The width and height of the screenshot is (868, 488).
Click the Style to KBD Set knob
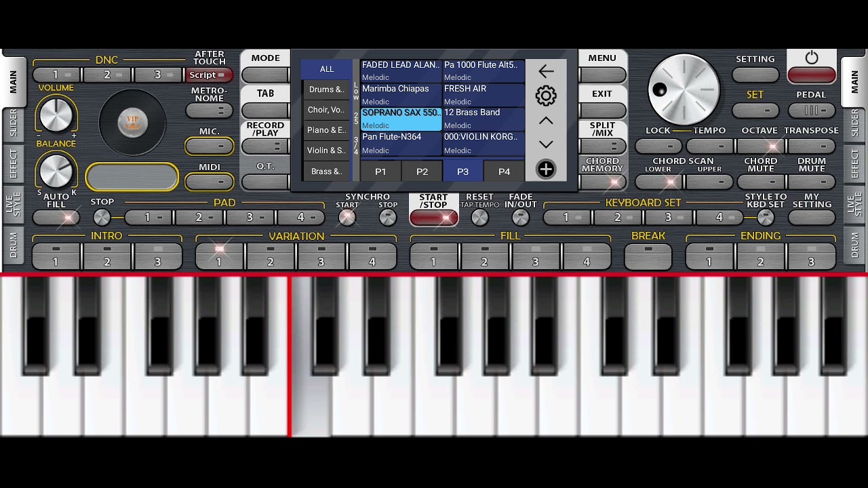(x=766, y=218)
